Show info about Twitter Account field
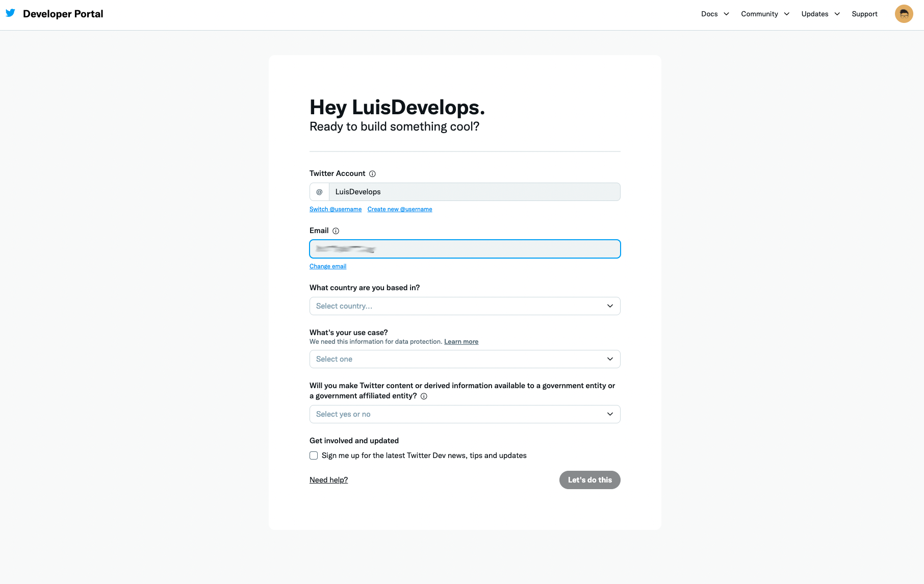The height and width of the screenshot is (584, 924). point(372,174)
